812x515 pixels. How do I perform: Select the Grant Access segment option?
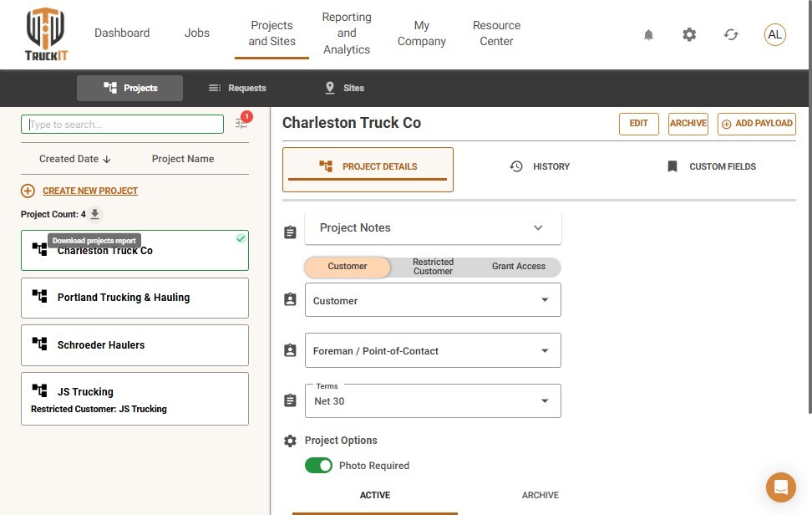tap(519, 267)
